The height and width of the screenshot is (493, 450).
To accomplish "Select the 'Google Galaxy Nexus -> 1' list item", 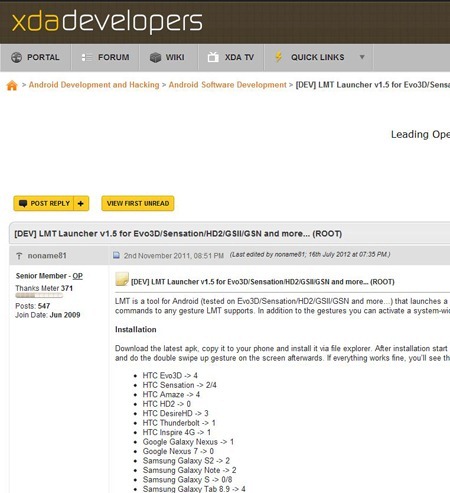I will tap(188, 442).
